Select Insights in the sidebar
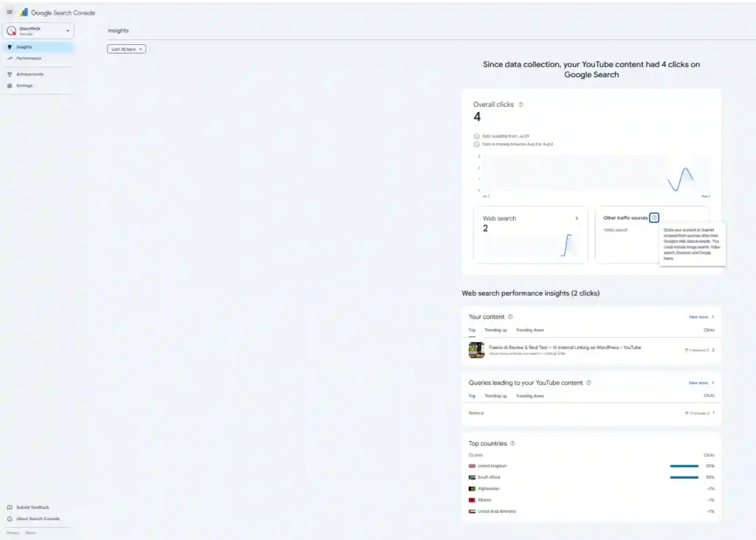756x540 pixels. (x=38, y=46)
